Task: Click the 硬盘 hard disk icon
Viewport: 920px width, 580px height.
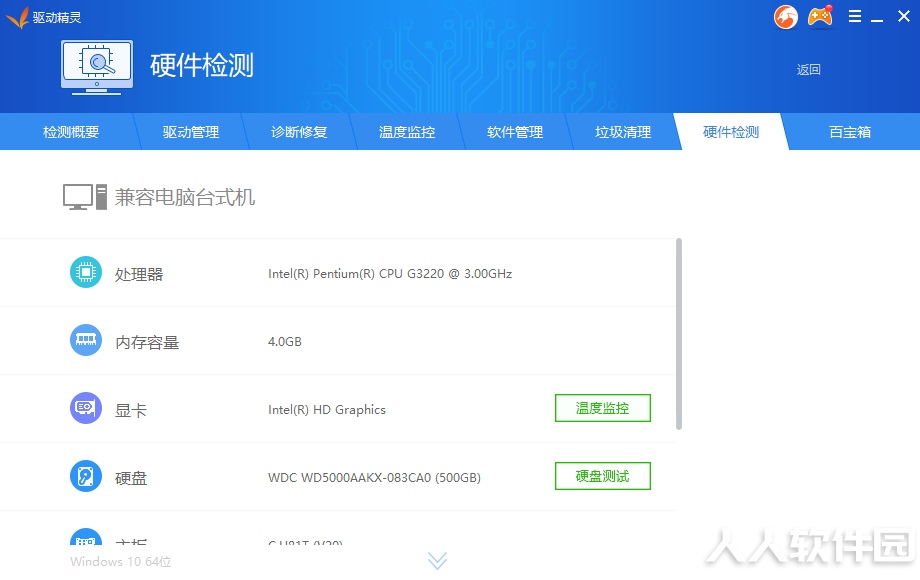Action: (86, 476)
